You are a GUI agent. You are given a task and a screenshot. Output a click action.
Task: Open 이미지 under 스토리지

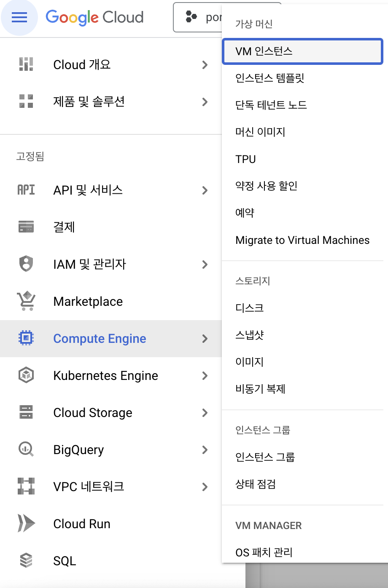[302, 362]
